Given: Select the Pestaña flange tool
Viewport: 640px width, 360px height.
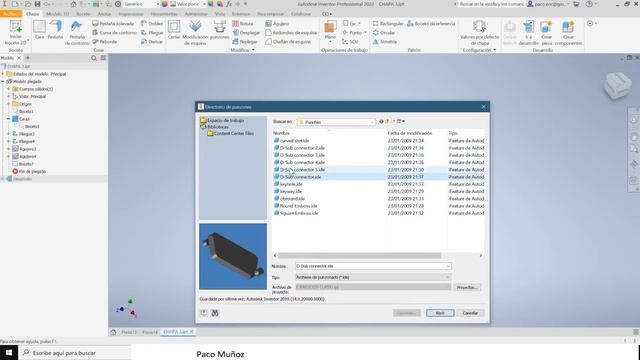Looking at the screenshot, I should point(55,30).
